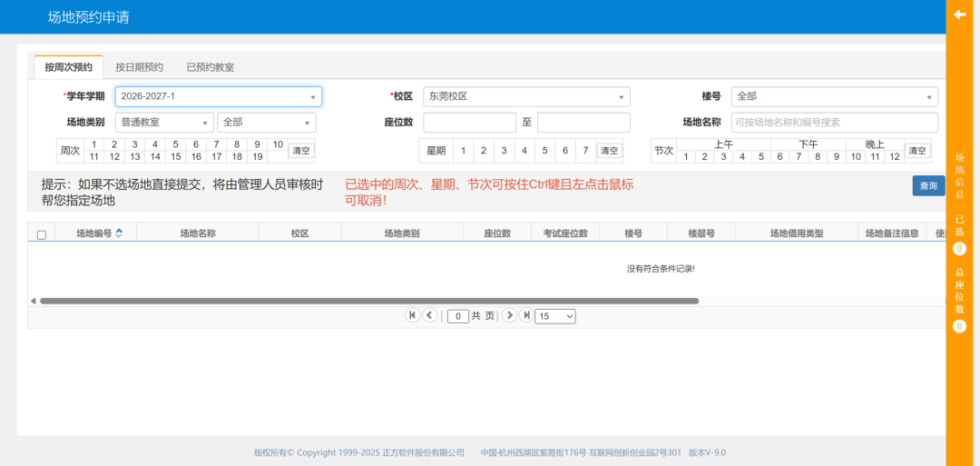Viewport: 980px width, 466px height.
Task: Go to the first page of results
Action: coord(413,315)
